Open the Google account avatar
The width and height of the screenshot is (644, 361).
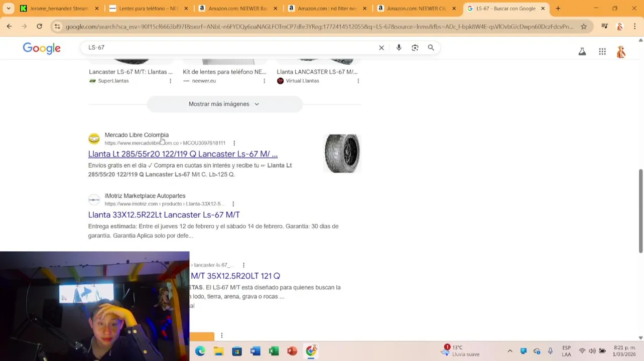point(621,51)
